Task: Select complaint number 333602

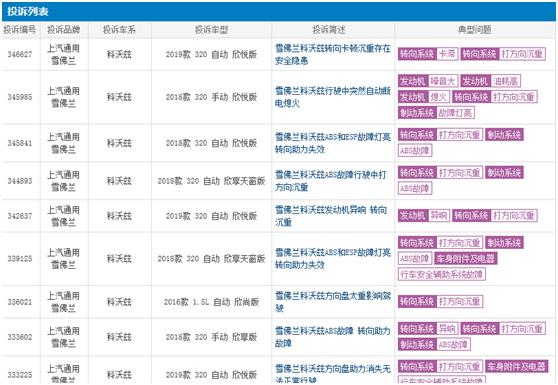Action: pyautogui.click(x=20, y=337)
